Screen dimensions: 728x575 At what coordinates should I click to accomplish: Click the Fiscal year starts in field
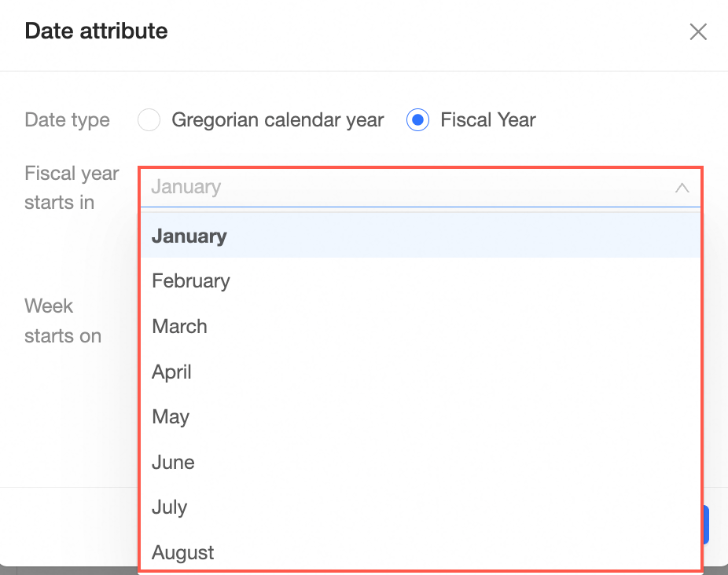point(409,187)
